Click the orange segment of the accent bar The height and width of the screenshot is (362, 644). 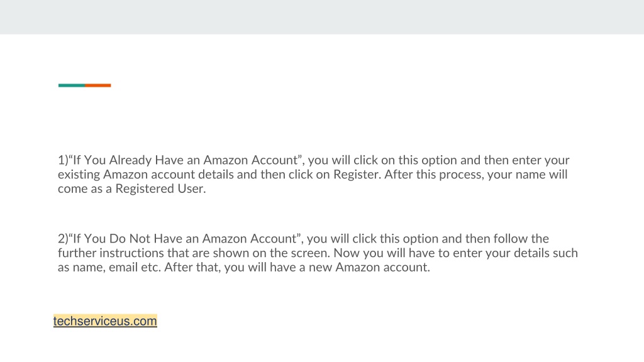click(x=97, y=85)
